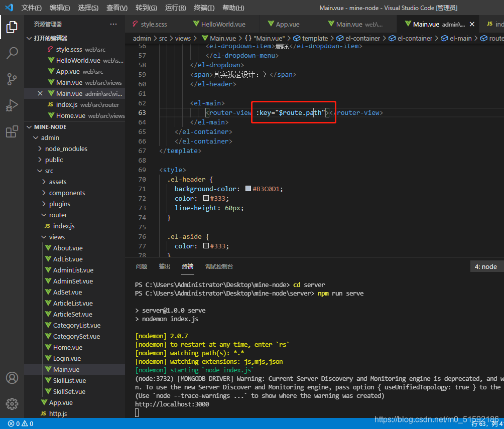Switch to the 问题 panel tab
The height and width of the screenshot is (429, 504).
[x=142, y=266]
